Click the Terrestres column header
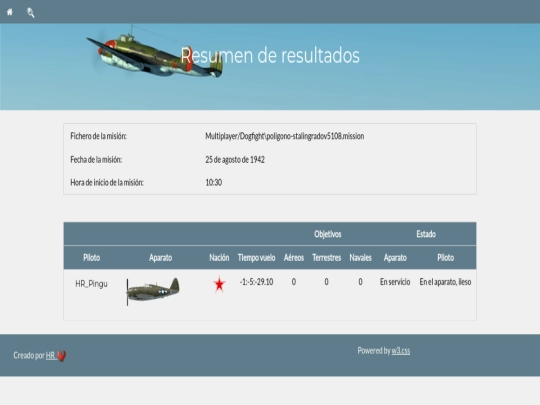This screenshot has height=405, width=540. [326, 258]
